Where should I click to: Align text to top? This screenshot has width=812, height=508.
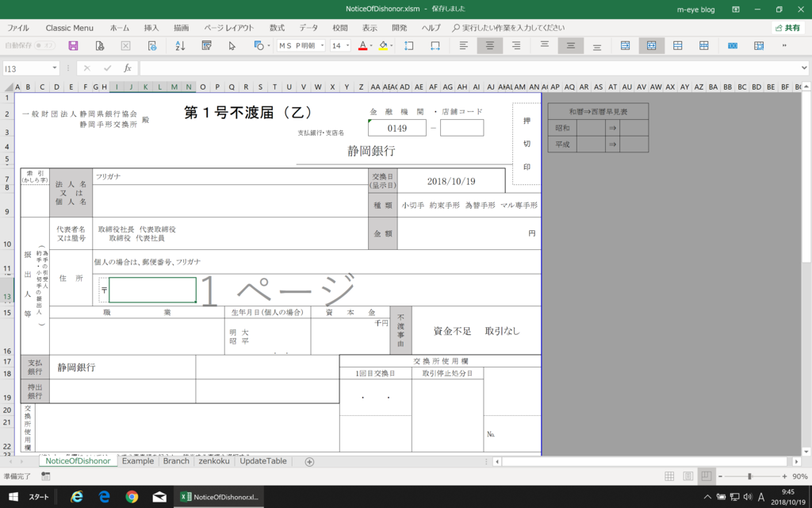(x=544, y=45)
